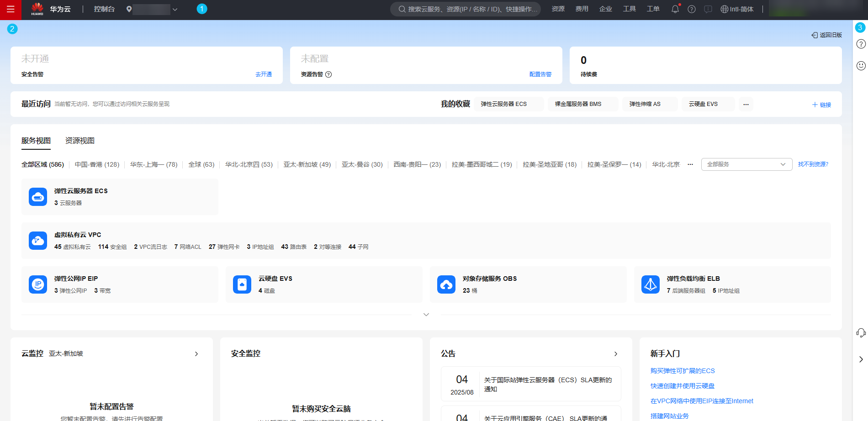The height and width of the screenshot is (421, 868).
Task: Open the region selector location pin
Action: [x=129, y=9]
